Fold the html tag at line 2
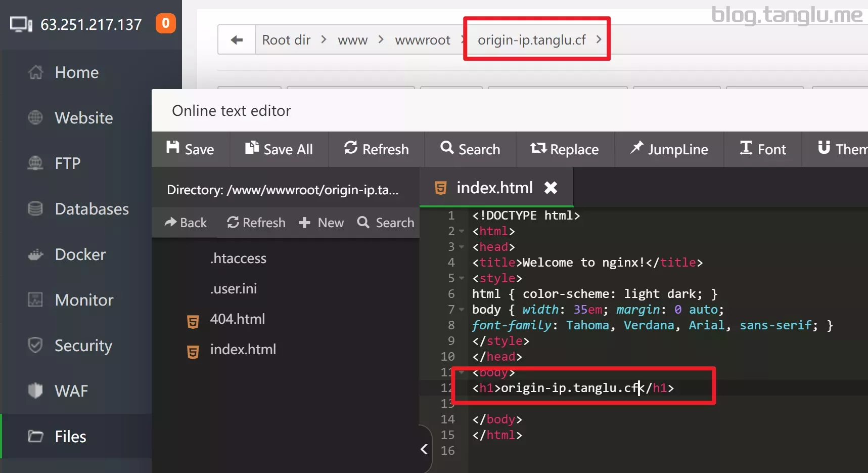Viewport: 868px width, 473px height. (x=462, y=232)
